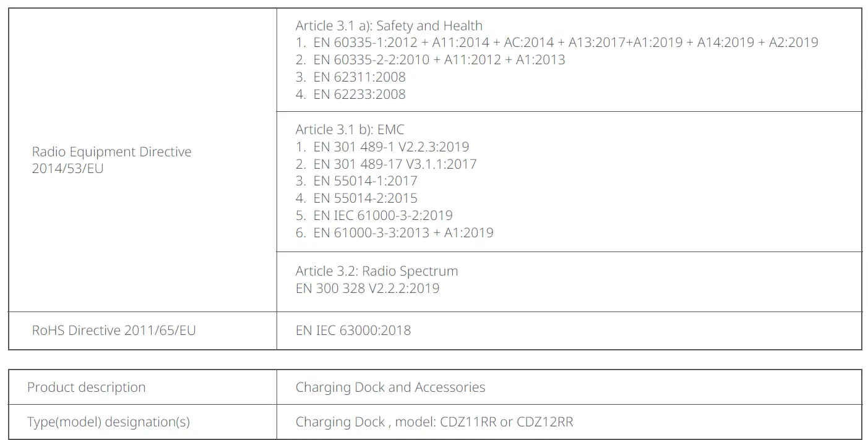868x440 pixels.
Task: Select the EN 55014-1:2017 list item
Action: click(365, 181)
